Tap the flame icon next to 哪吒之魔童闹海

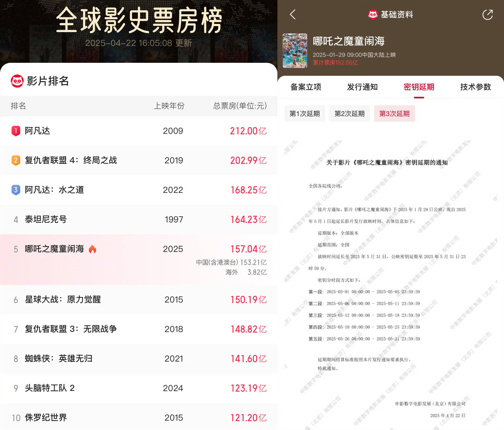point(92,249)
